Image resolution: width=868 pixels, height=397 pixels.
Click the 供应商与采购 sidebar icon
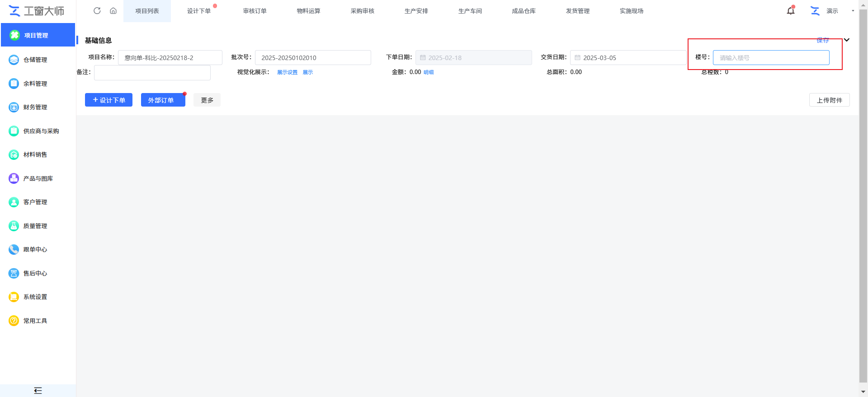[14, 131]
